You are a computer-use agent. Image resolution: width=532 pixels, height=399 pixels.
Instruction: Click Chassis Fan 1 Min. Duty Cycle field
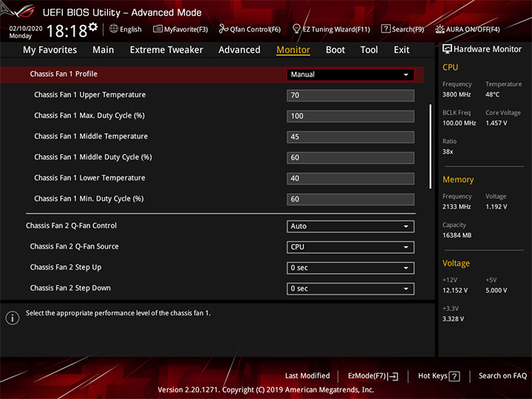coord(350,199)
